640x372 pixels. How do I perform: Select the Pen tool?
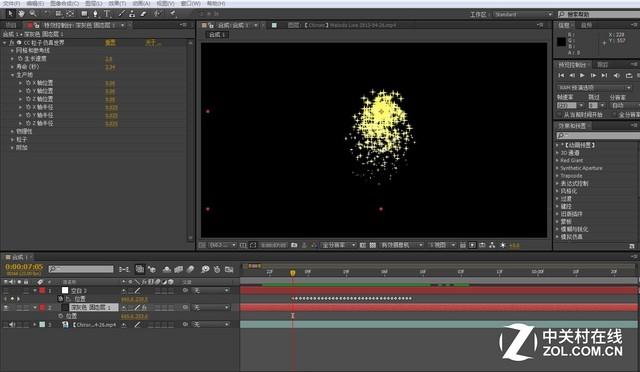[x=95, y=13]
